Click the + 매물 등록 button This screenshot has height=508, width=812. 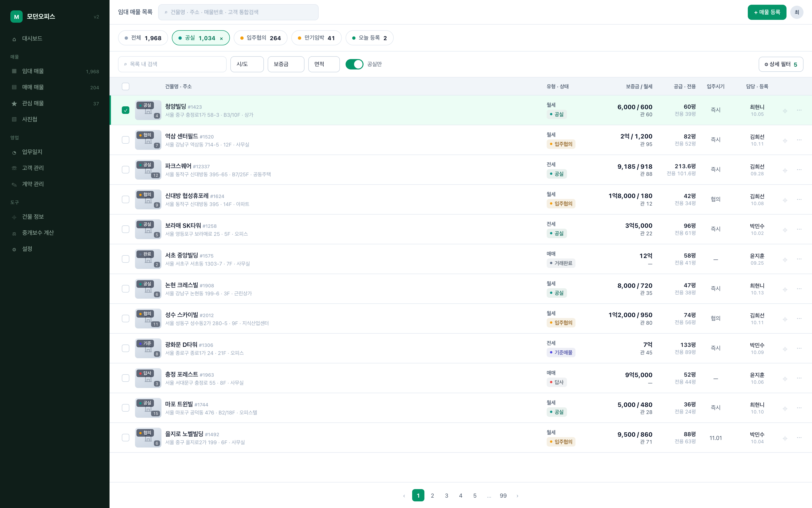tap(767, 13)
